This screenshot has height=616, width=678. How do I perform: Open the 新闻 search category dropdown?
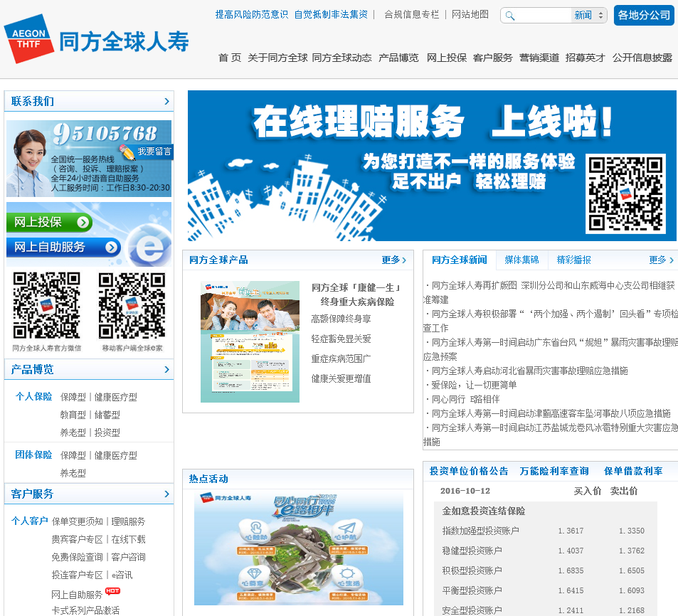[x=588, y=16]
